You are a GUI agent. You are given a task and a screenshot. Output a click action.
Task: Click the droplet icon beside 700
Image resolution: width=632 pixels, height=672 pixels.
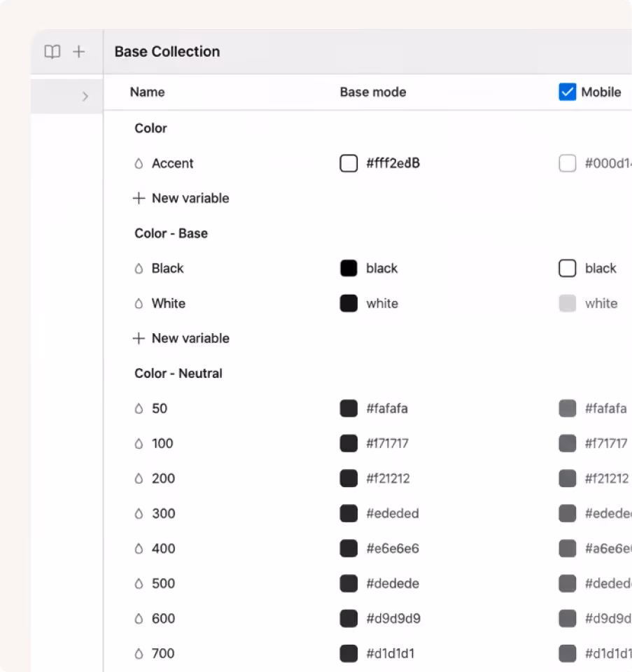click(139, 654)
